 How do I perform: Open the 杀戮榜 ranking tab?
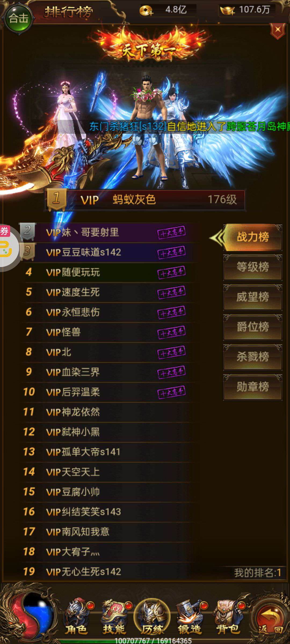253,357
